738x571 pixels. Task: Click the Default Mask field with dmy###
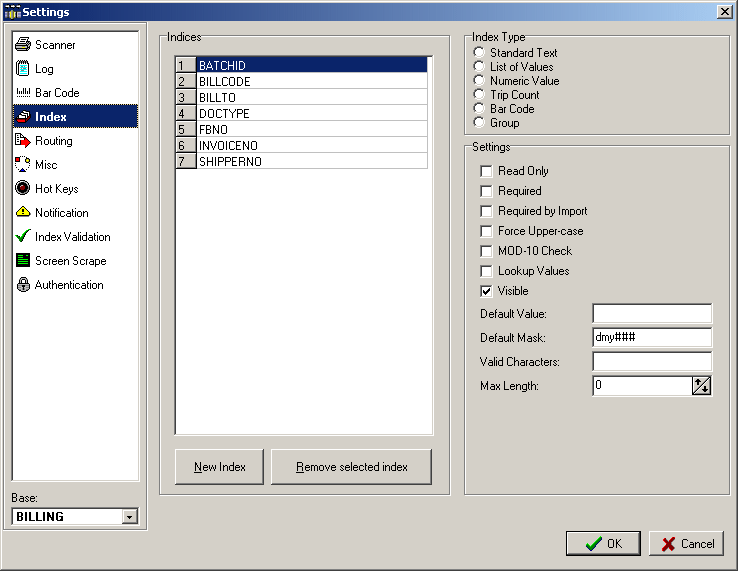pyautogui.click(x=652, y=338)
